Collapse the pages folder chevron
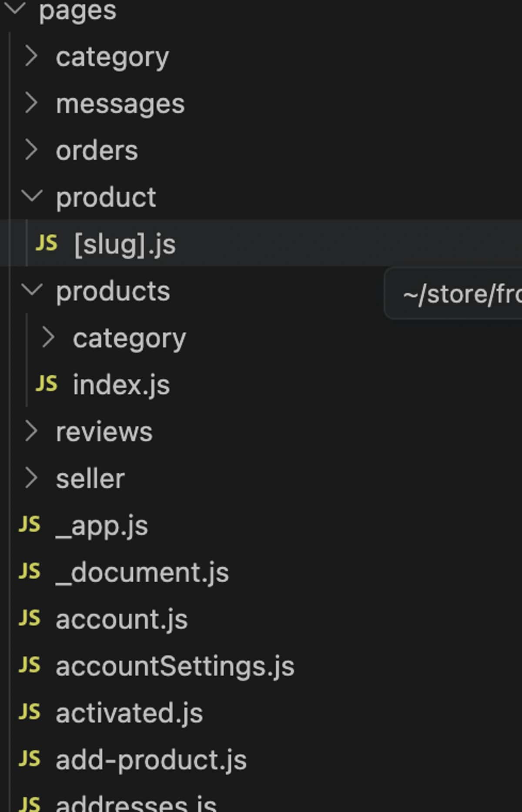Image resolution: width=522 pixels, height=812 pixels. (15, 8)
